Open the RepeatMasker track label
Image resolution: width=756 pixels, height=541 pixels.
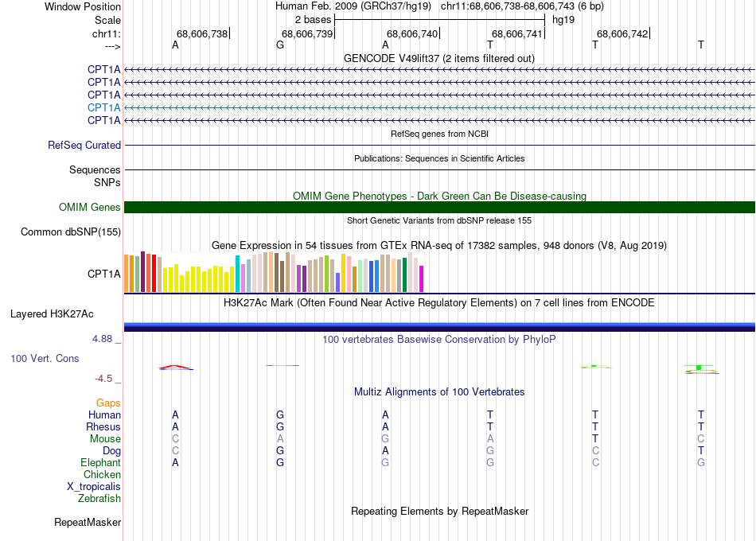[88, 522]
